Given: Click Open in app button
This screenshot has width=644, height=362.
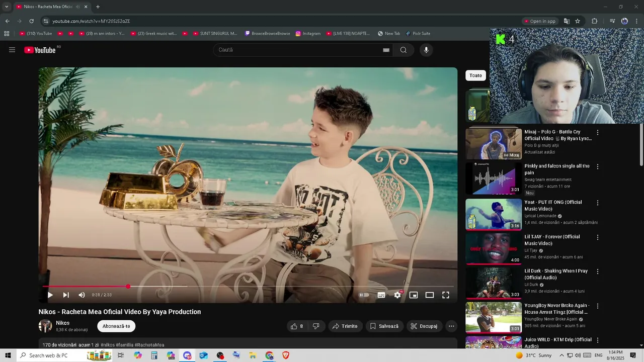Looking at the screenshot, I should (x=540, y=21).
